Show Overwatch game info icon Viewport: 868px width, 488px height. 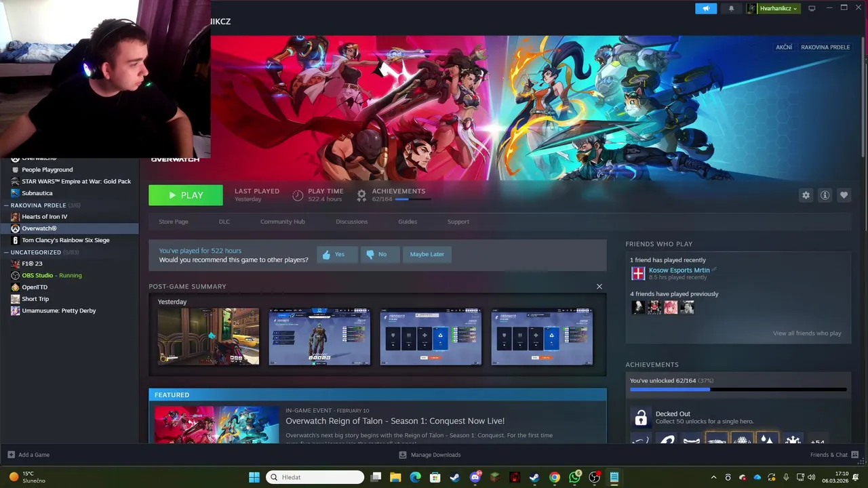tap(825, 195)
